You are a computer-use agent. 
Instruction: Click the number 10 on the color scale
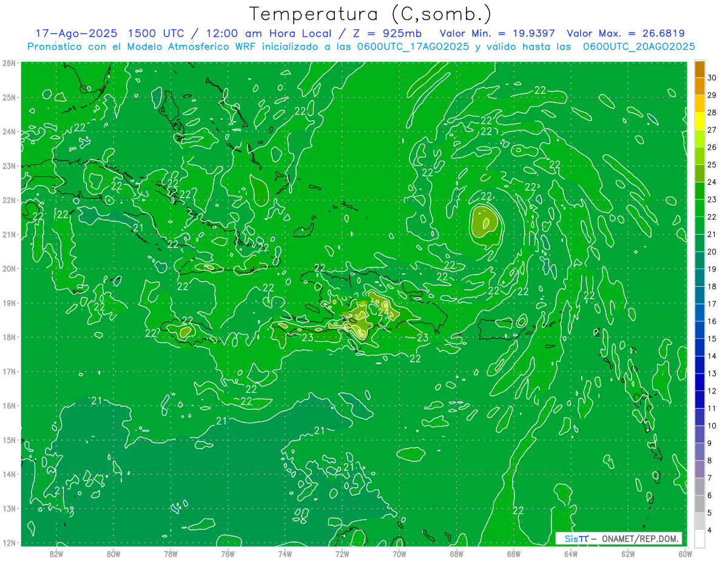tap(712, 426)
